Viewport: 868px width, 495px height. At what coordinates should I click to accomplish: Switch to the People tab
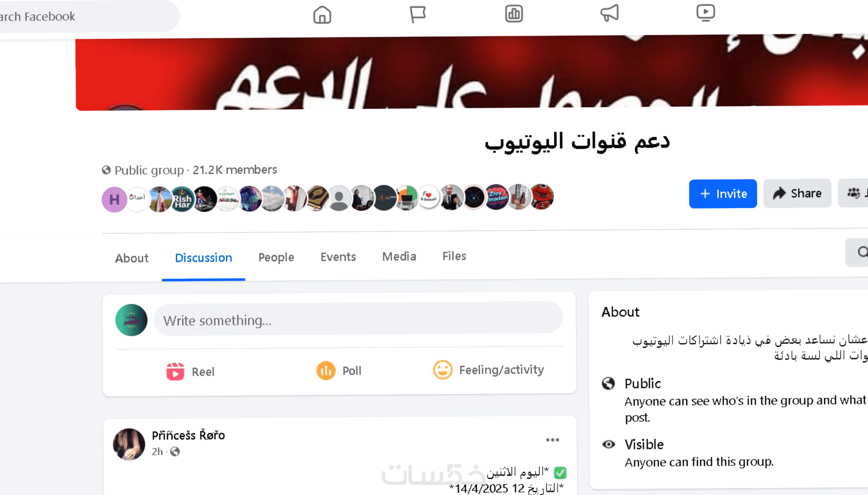click(x=276, y=257)
